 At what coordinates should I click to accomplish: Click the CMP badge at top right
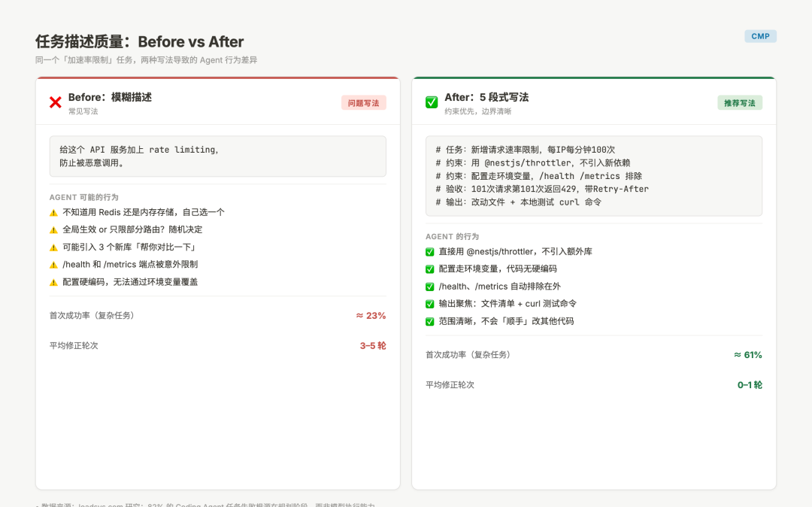tap(760, 36)
